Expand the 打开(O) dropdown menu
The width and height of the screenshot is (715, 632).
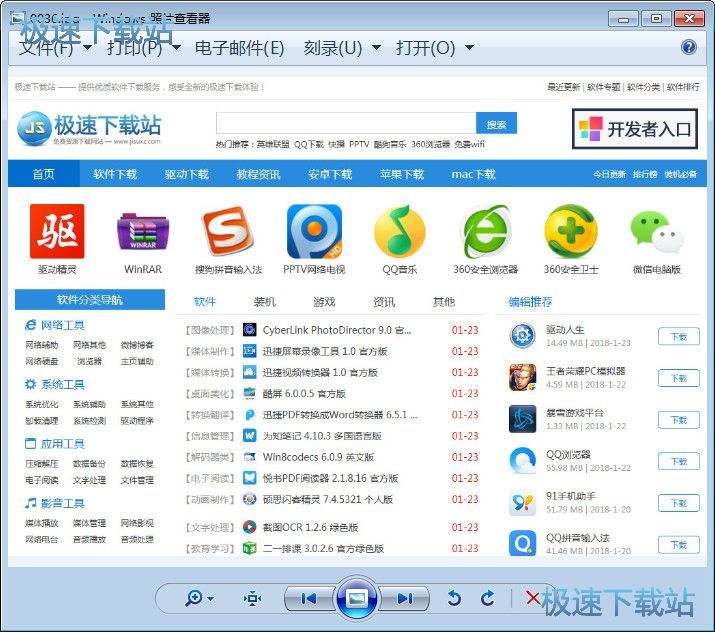(x=434, y=48)
